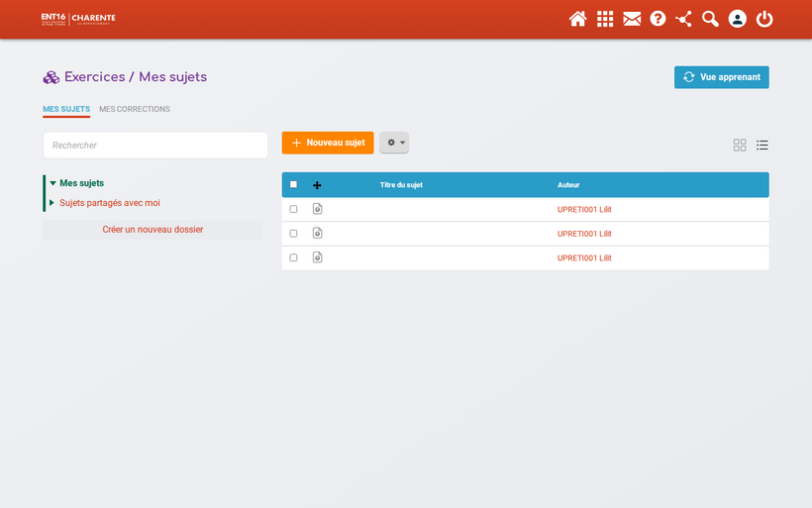Select Sujets partagés avec moi folder
Image resolution: width=812 pixels, height=508 pixels.
tap(110, 203)
